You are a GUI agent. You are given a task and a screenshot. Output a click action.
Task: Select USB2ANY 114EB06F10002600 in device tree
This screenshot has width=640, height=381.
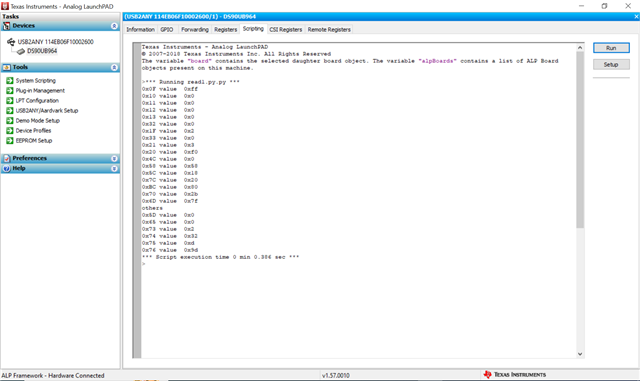(56, 42)
